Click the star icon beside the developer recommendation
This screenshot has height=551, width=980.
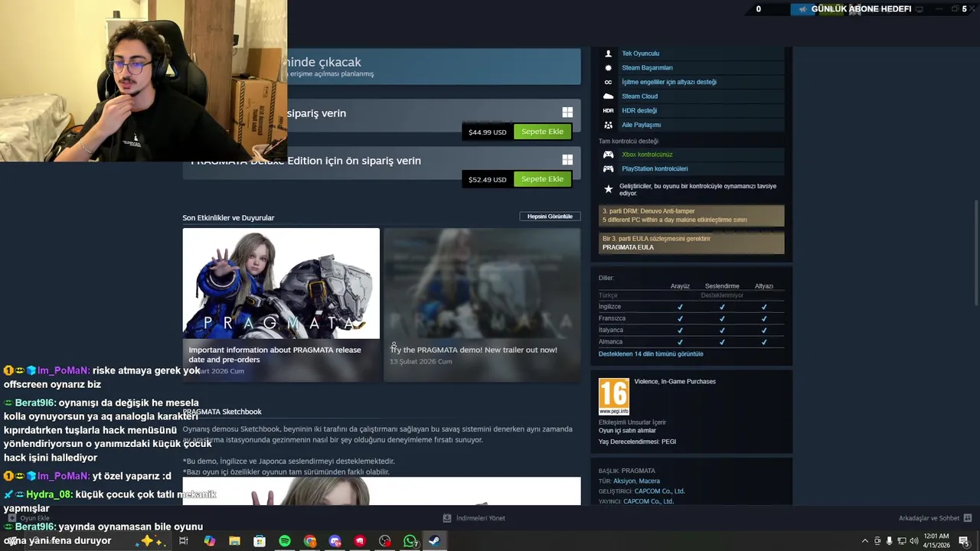click(x=609, y=189)
